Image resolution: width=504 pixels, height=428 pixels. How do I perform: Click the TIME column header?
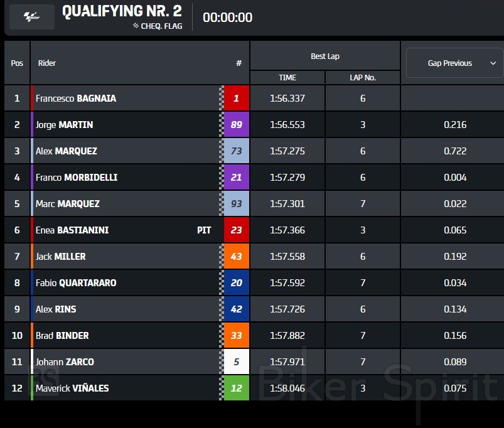pyautogui.click(x=287, y=78)
